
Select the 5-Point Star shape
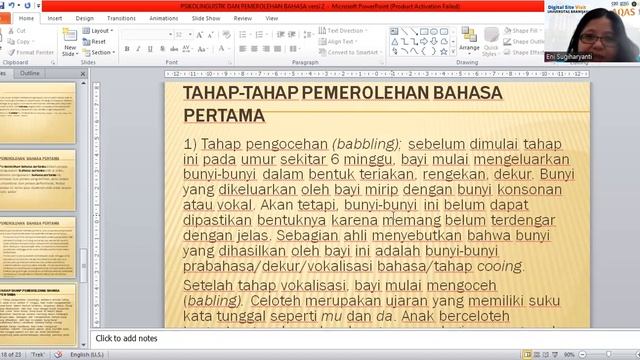tap(444, 52)
